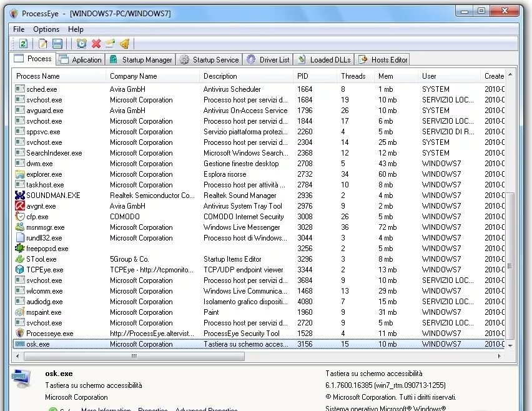Click the '72 mb' memory cell

[x=388, y=227]
